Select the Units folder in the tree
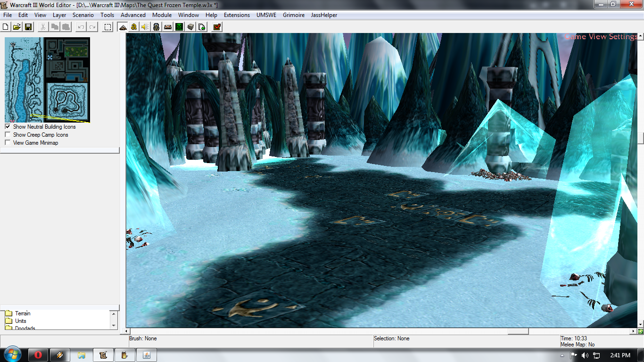Viewport: 644px width, 362px height. click(x=21, y=321)
